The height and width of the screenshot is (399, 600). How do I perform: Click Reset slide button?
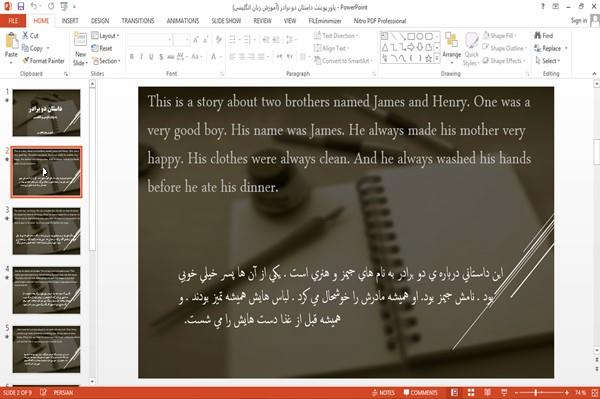[102, 48]
